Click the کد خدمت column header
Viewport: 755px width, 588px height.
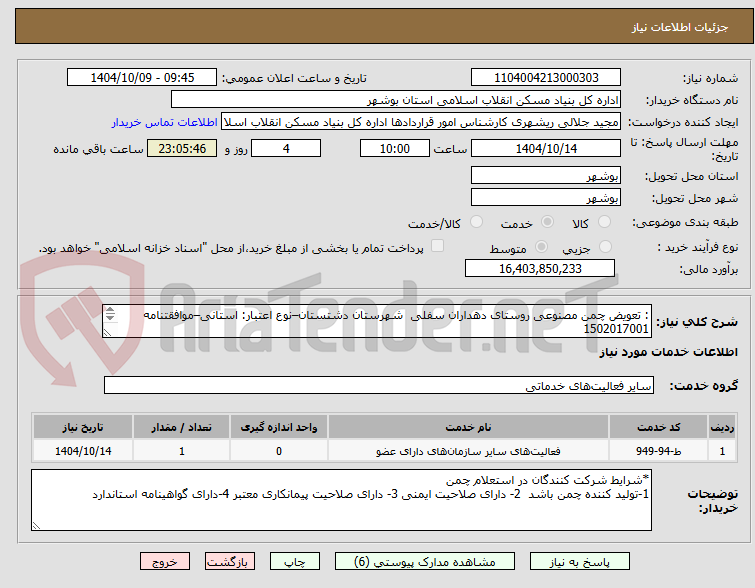point(658,427)
